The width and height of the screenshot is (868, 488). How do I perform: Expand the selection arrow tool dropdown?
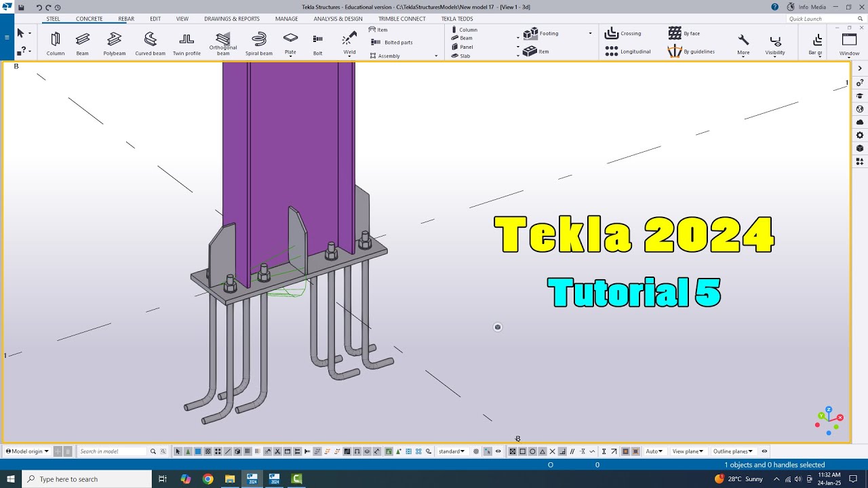30,33
